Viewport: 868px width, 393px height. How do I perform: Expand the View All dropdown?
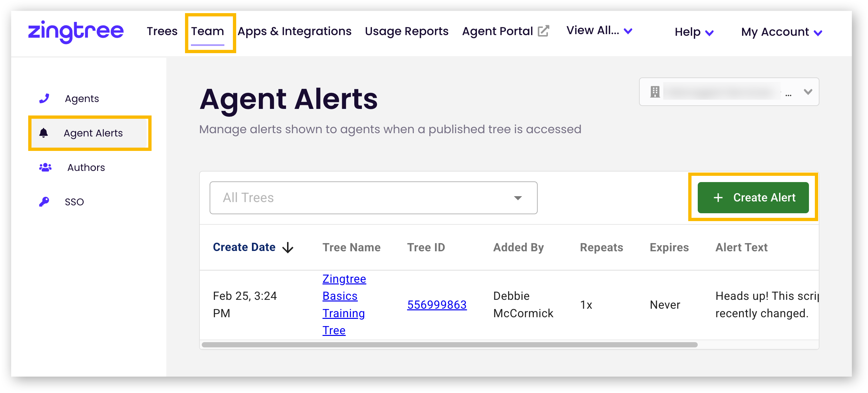pyautogui.click(x=599, y=31)
